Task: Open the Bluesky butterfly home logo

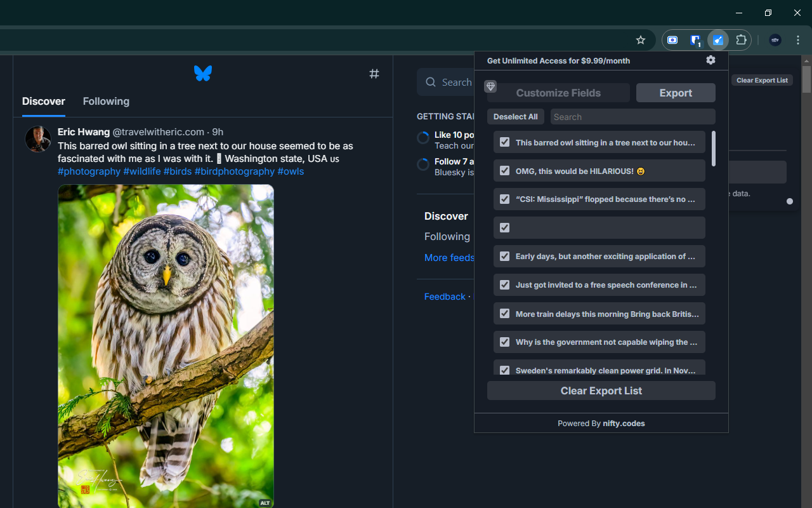Action: tap(202, 73)
